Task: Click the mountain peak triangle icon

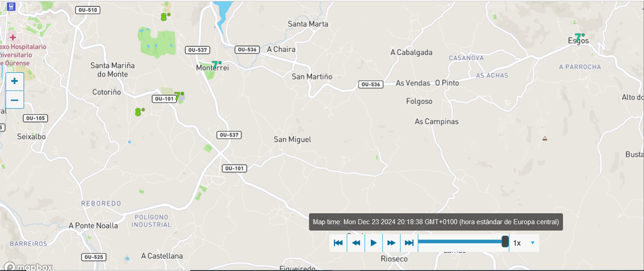Action: (544, 138)
